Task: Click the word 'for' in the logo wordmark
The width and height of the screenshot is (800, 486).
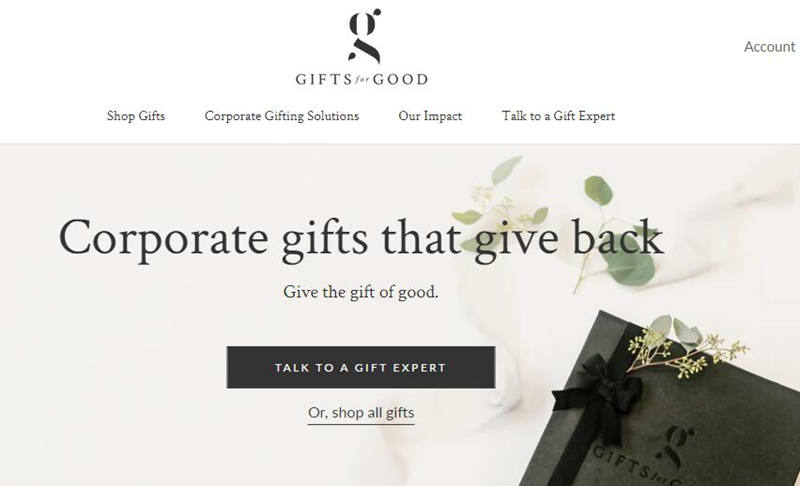Action: (x=362, y=80)
